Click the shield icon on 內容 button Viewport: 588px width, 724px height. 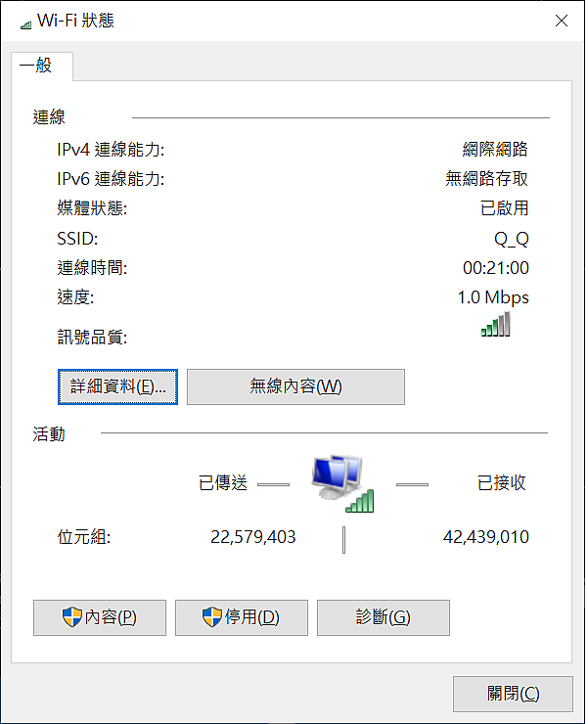pos(72,617)
